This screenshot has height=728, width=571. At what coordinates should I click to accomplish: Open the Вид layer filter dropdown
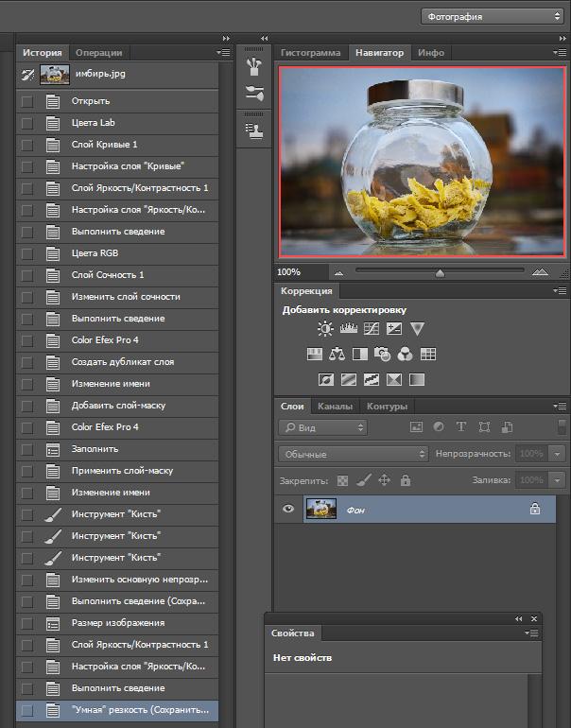point(323,427)
